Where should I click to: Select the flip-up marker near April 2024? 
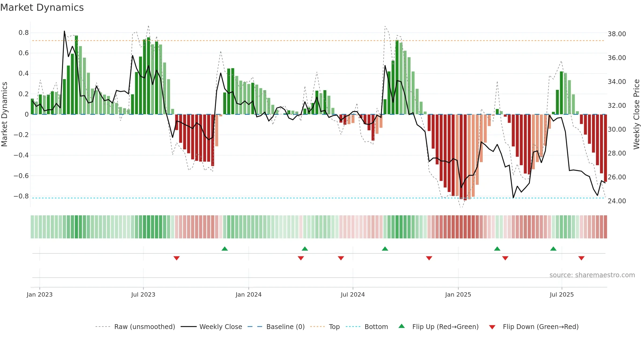tap(305, 249)
